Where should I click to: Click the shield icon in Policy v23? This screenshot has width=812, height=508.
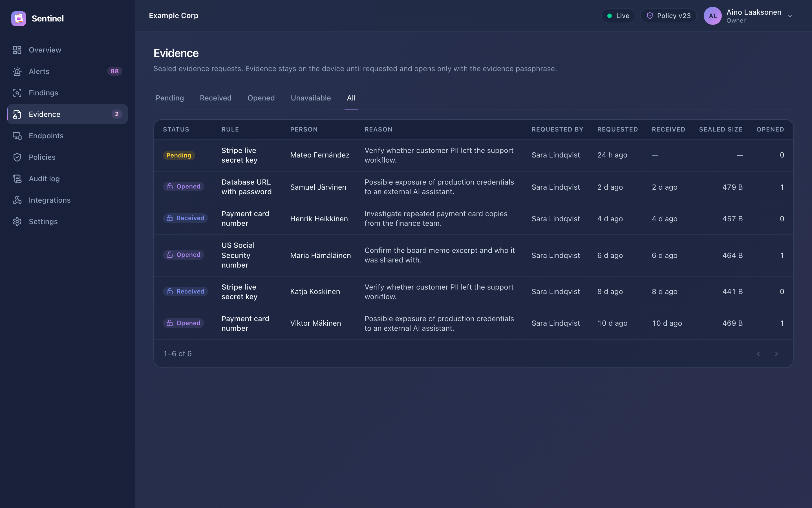[650, 16]
